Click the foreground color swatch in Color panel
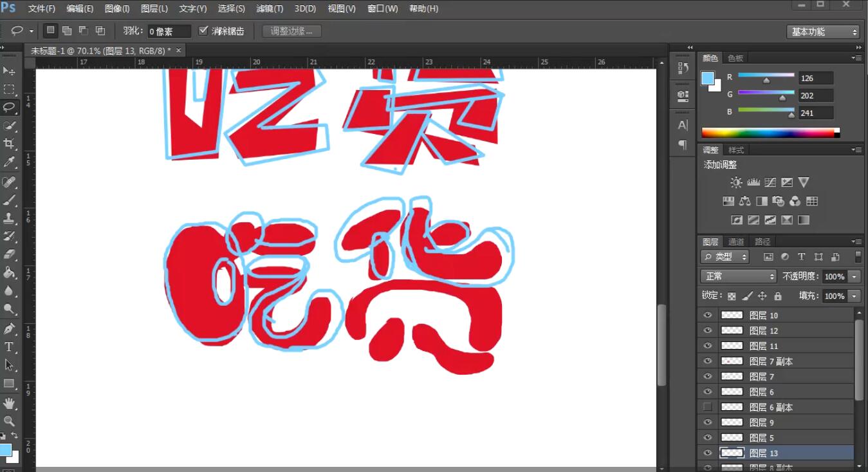 click(x=707, y=79)
